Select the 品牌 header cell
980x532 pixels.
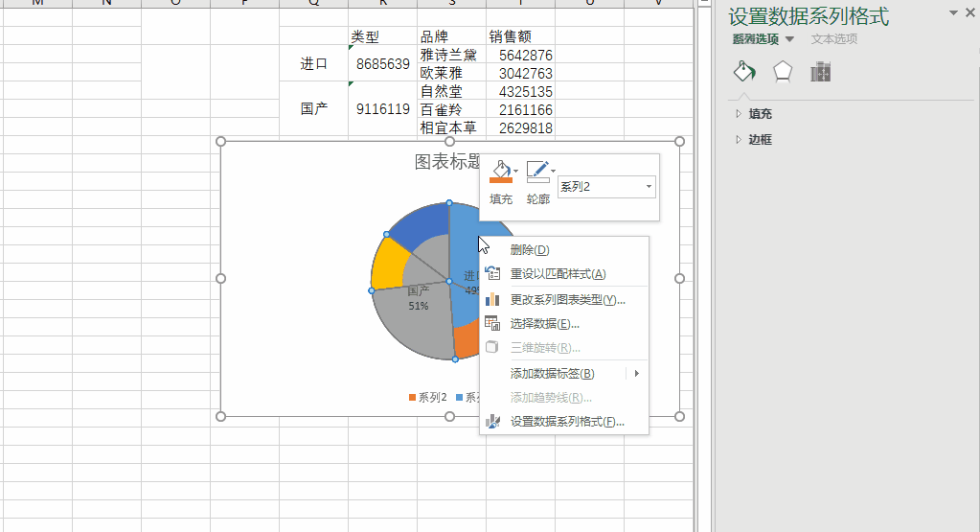[x=451, y=36]
